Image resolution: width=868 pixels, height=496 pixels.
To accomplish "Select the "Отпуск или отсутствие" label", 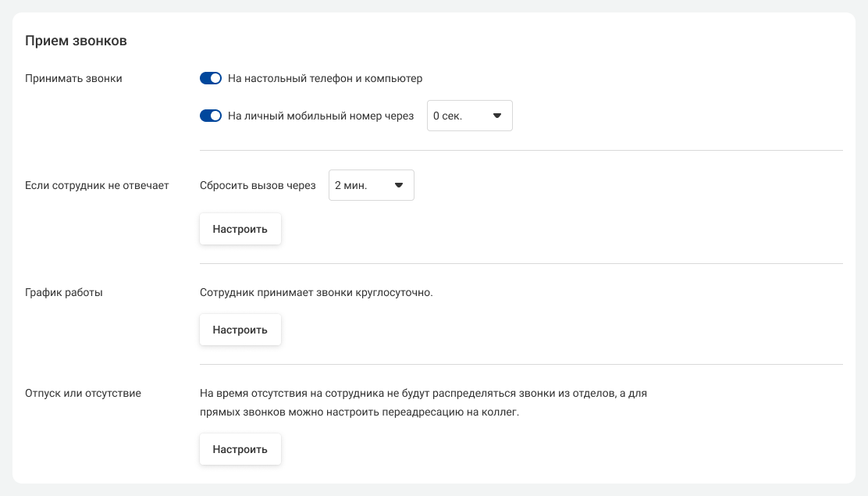I will [83, 393].
